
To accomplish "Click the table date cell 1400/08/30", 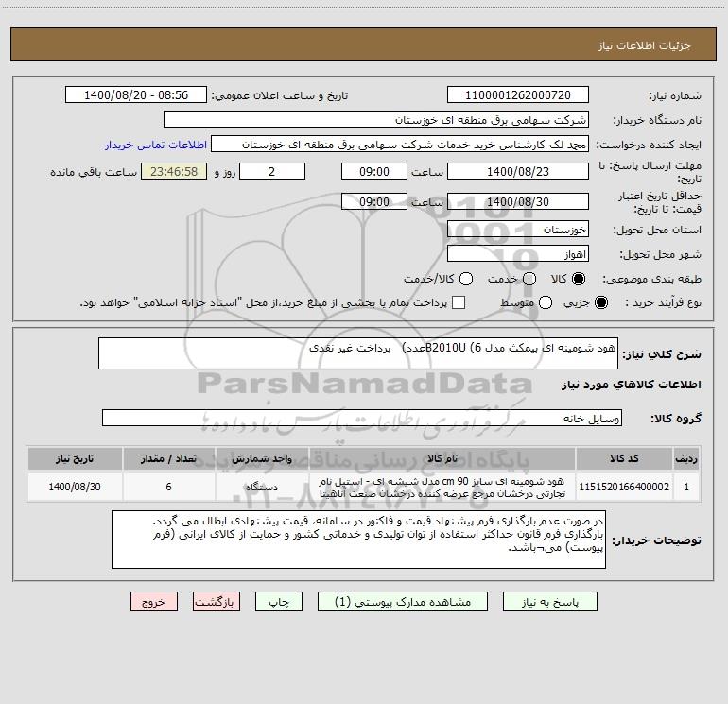I will pos(75,487).
